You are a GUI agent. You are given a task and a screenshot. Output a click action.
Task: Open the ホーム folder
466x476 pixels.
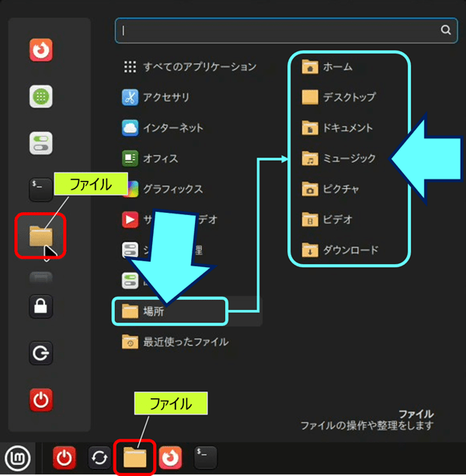(x=327, y=67)
